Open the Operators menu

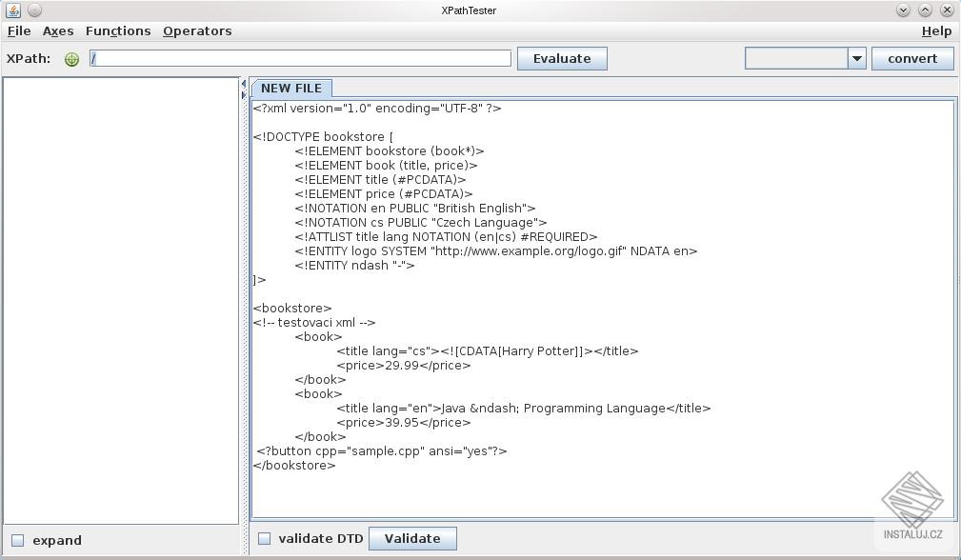tap(197, 31)
